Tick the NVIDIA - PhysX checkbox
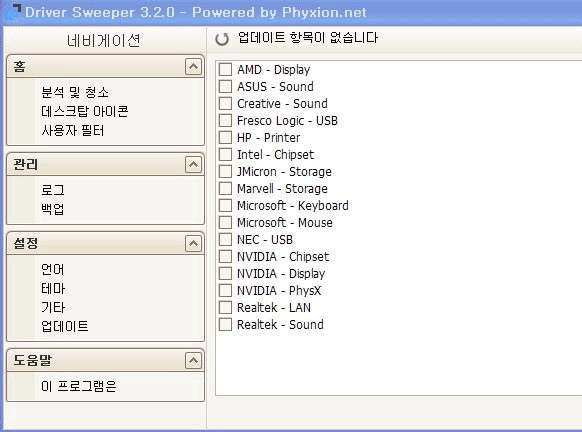The image size is (582, 432). tap(225, 291)
